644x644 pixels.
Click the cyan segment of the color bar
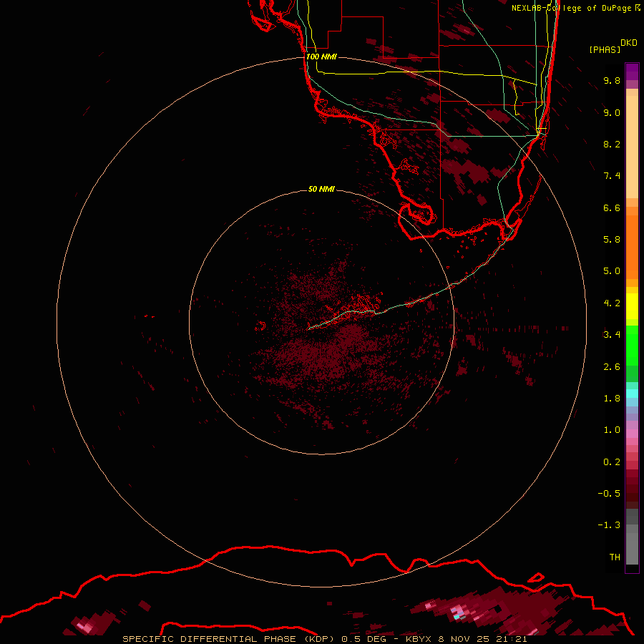632,394
